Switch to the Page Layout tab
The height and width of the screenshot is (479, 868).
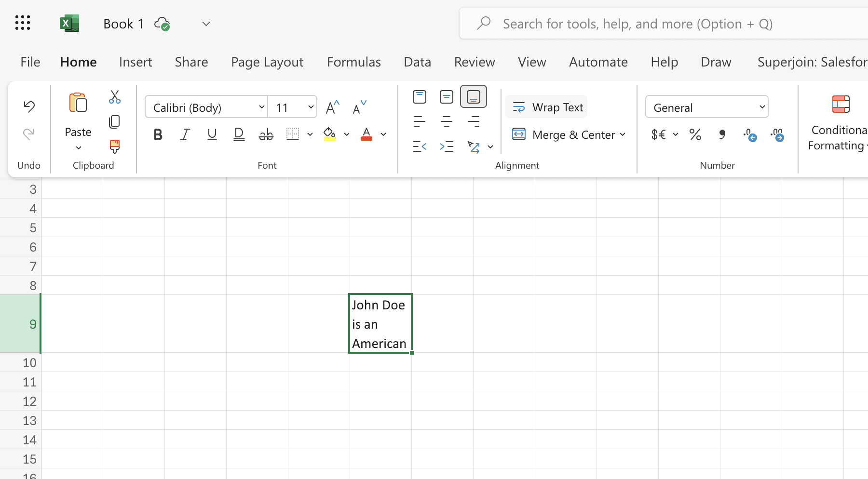coord(267,62)
